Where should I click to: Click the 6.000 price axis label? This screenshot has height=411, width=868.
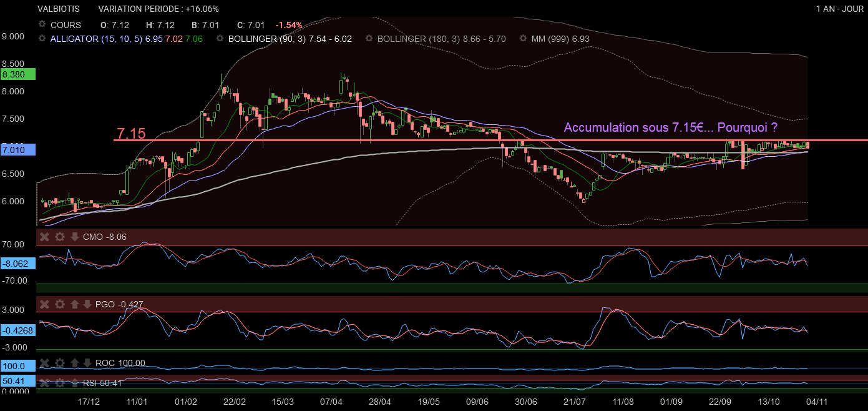(x=14, y=201)
